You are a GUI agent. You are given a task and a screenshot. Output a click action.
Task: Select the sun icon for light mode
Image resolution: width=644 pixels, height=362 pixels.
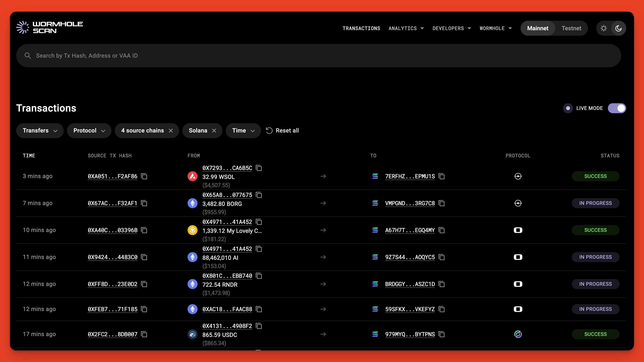[x=604, y=28]
